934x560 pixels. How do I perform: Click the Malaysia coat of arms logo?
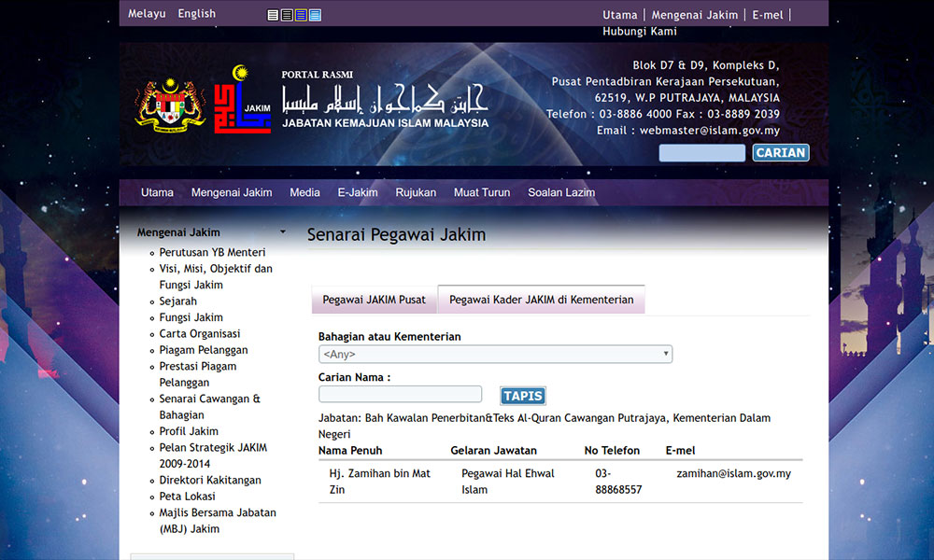pyautogui.click(x=170, y=105)
